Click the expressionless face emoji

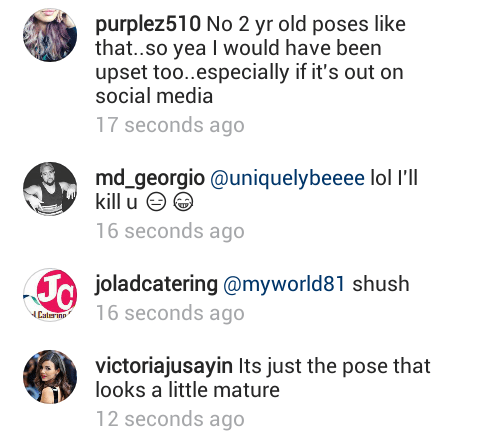point(156,202)
